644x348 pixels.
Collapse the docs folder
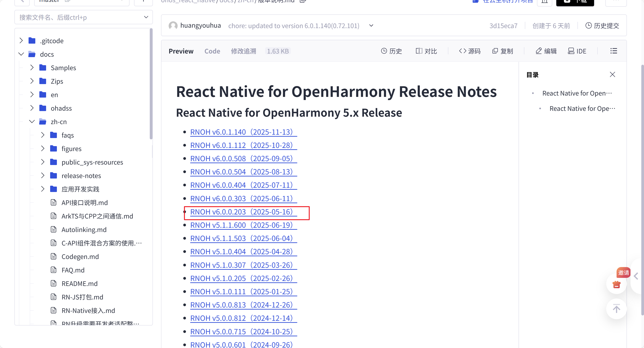coord(21,54)
